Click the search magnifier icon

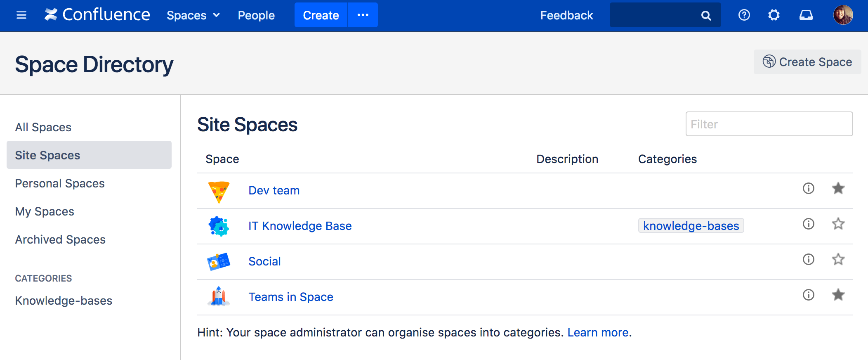point(706,16)
